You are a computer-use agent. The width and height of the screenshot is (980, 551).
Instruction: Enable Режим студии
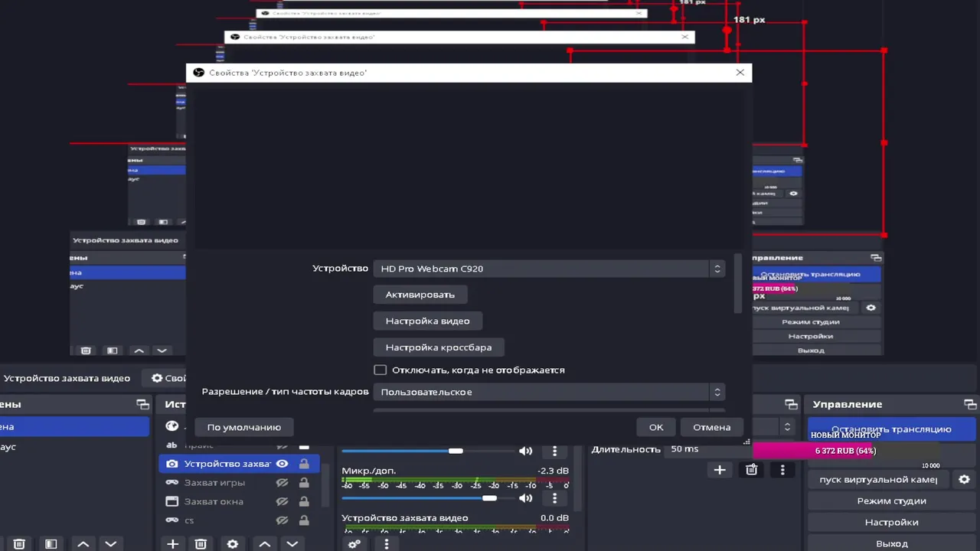click(892, 500)
